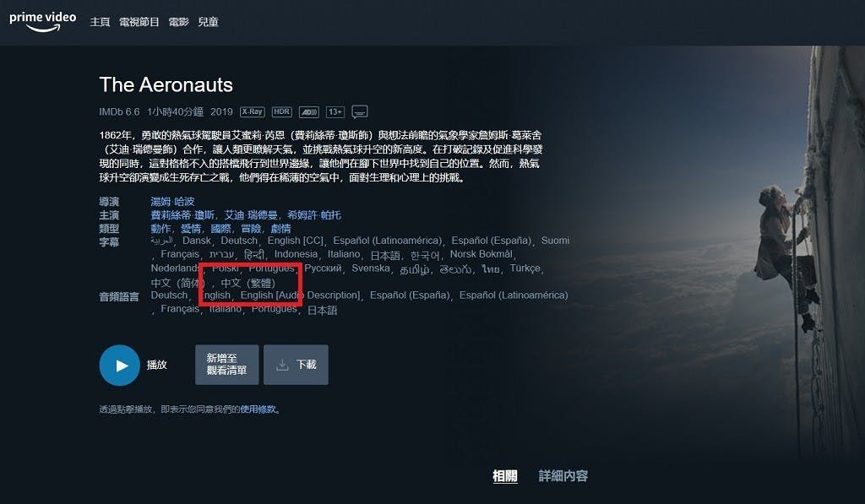Viewport: 865px width, 504px height.
Task: Add title via 新增至觀看清單 button
Action: [x=226, y=365]
